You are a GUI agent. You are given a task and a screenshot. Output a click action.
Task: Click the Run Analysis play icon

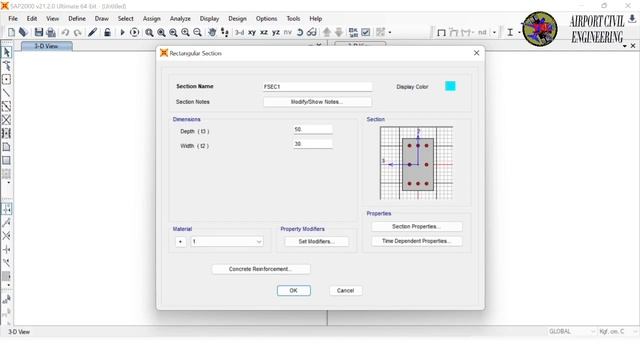pos(122,32)
